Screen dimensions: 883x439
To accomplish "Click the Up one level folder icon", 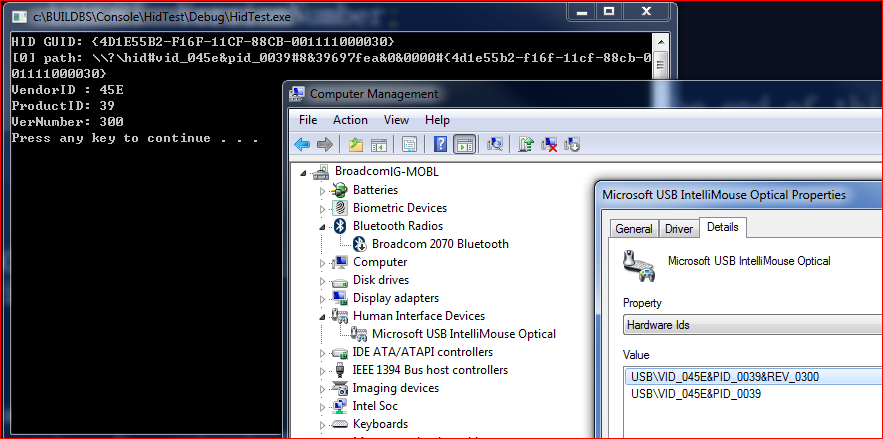I will pyautogui.click(x=356, y=145).
